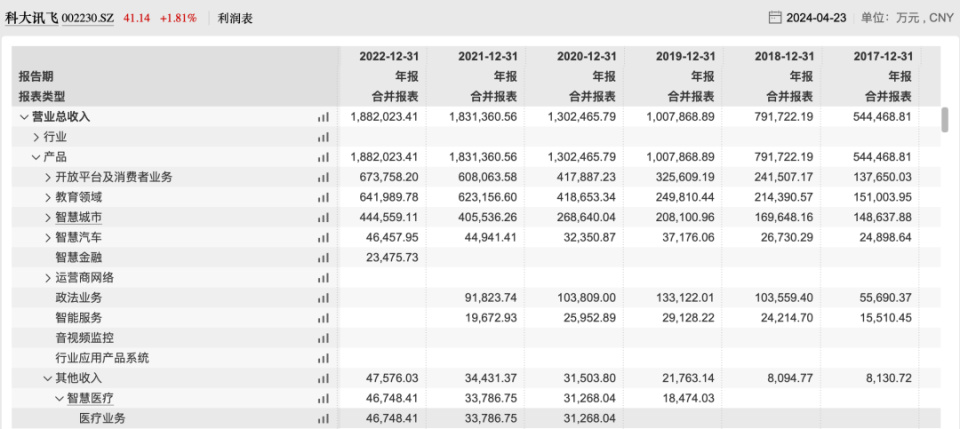This screenshot has width=960, height=429.
Task: Expand the 开放平台及消费者业务 row
Action: point(48,177)
